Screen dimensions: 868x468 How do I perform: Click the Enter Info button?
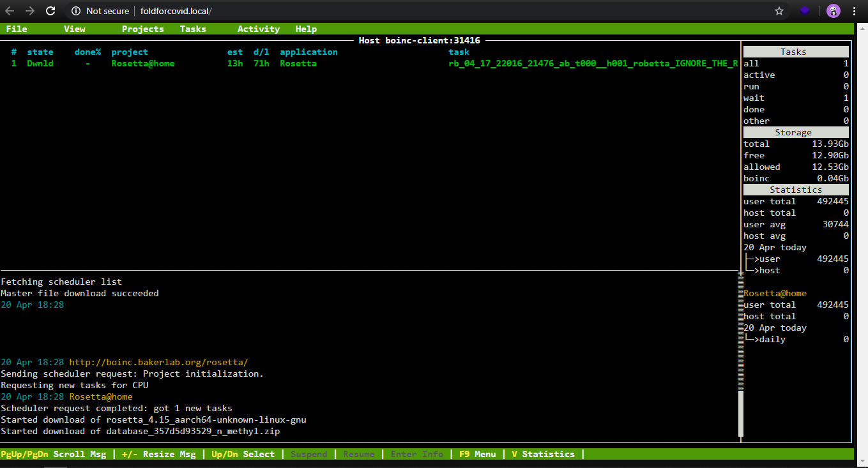click(416, 454)
